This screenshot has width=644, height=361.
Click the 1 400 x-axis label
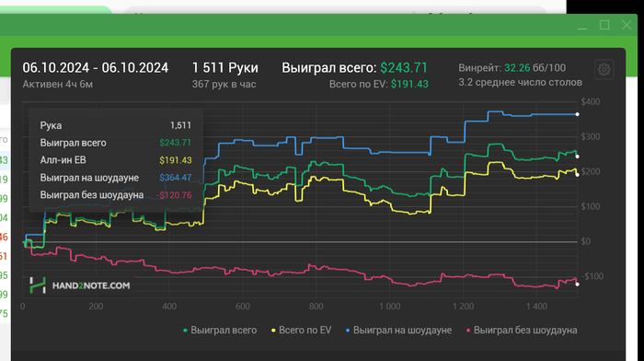(536, 307)
